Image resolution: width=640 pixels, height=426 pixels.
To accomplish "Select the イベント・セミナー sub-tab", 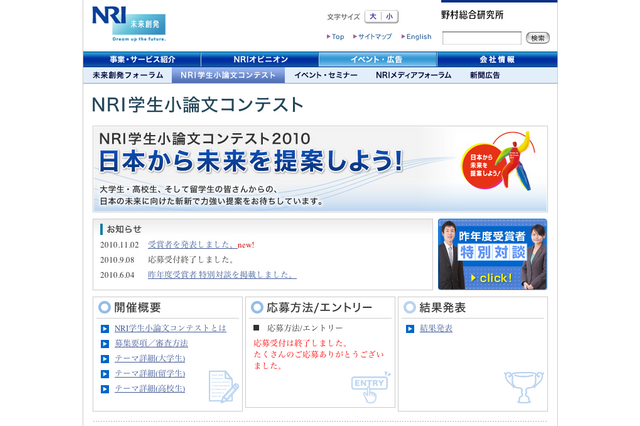I will coord(326,75).
